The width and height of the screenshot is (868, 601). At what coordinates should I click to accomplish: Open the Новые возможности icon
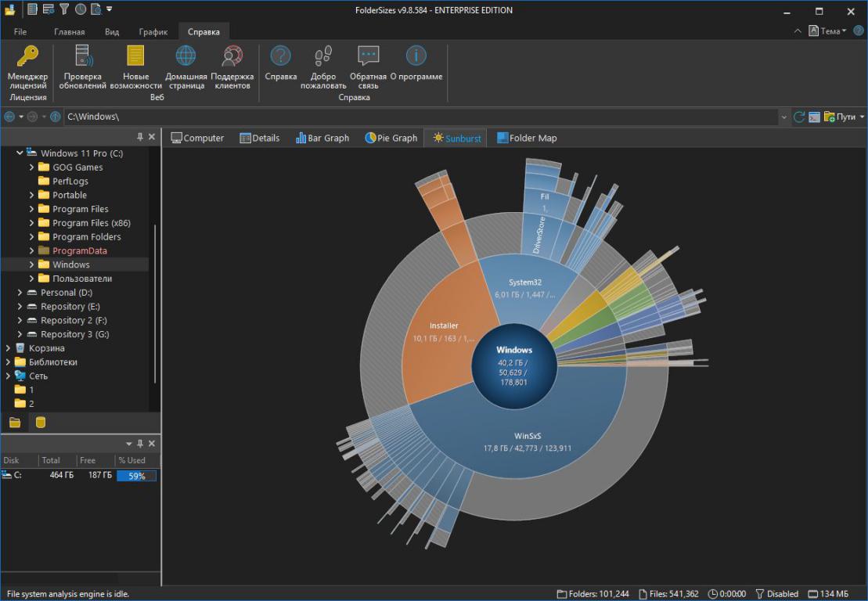pyautogui.click(x=135, y=57)
